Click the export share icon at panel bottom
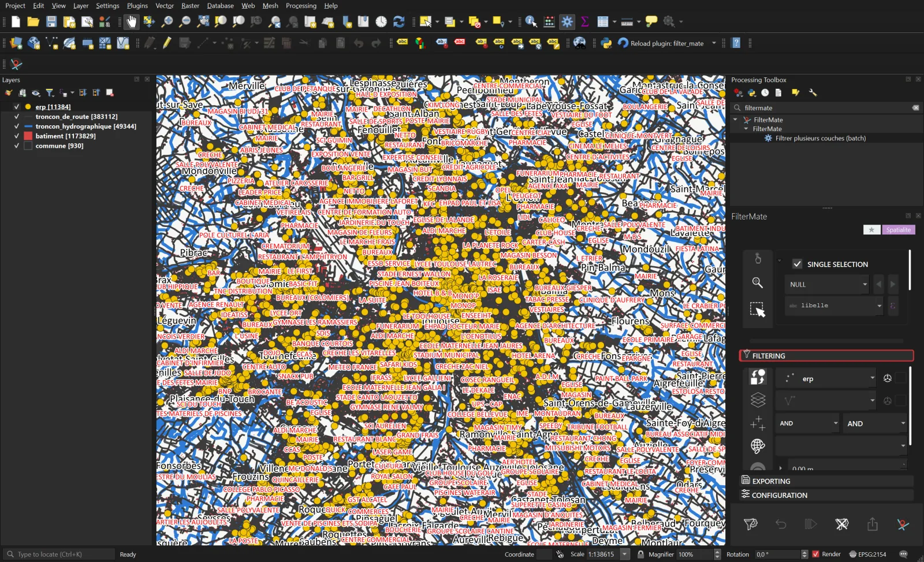The image size is (924, 562). point(873,524)
